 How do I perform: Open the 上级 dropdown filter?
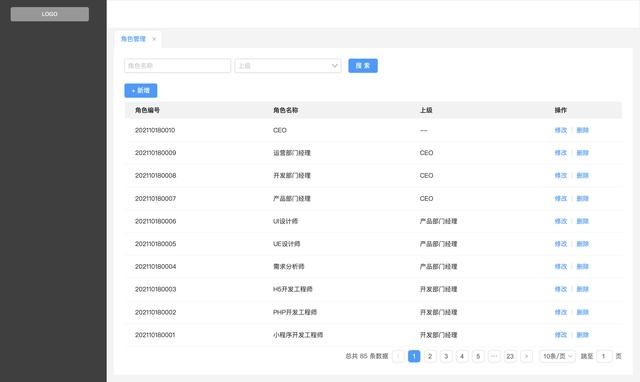pyautogui.click(x=288, y=66)
